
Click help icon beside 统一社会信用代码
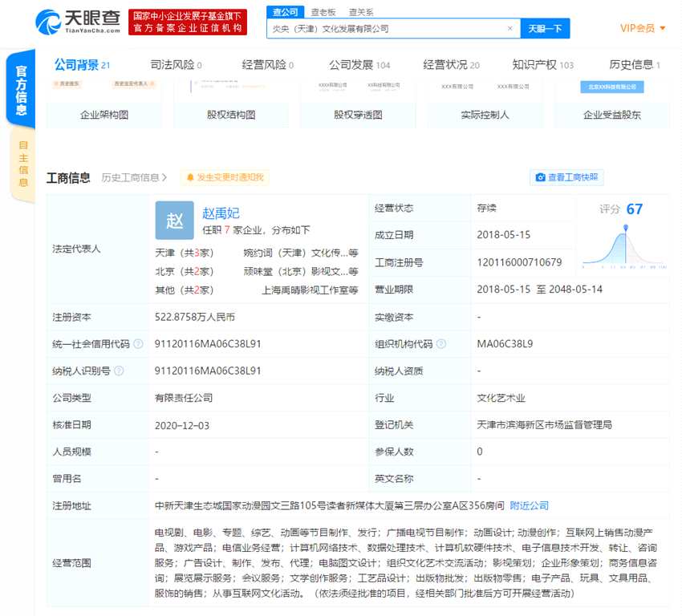138,344
